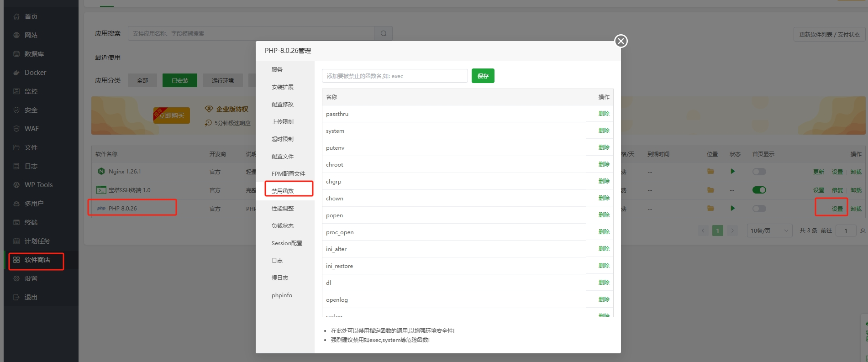The height and width of the screenshot is (362, 868).
Task: Select the 禁用函数 menu item
Action: pos(283,191)
